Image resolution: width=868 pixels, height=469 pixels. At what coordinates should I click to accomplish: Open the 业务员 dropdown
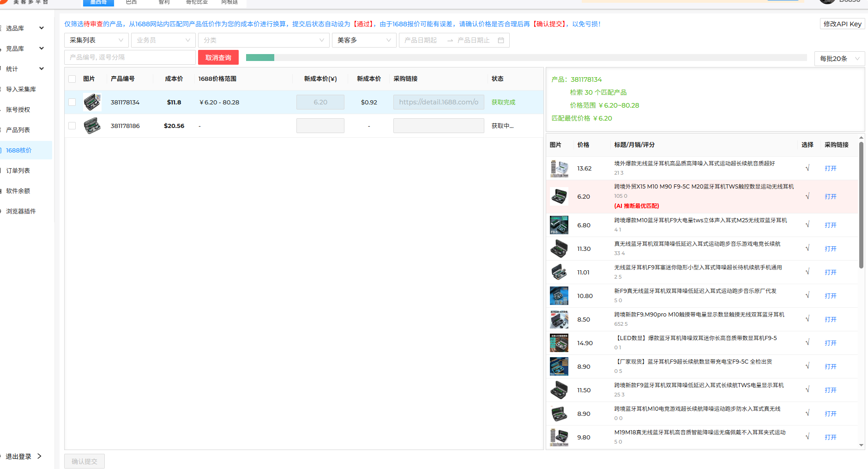pos(163,40)
